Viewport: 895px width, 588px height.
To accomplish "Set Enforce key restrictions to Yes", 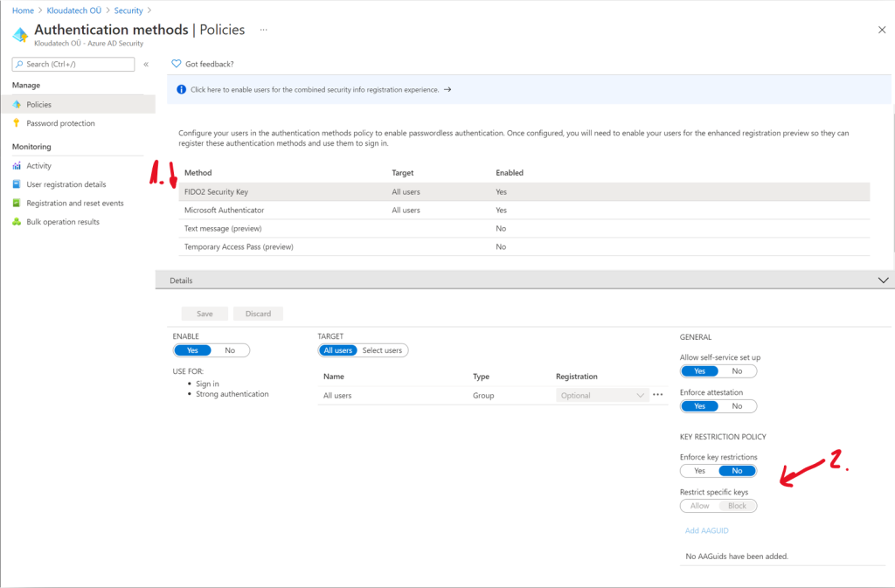I will (x=700, y=471).
